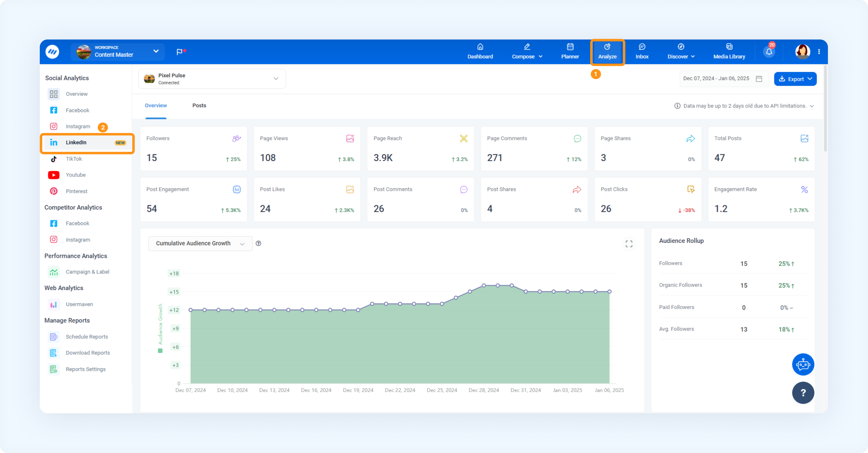The height and width of the screenshot is (453, 868).
Task: Open the calendar icon in date range field
Action: click(x=759, y=79)
